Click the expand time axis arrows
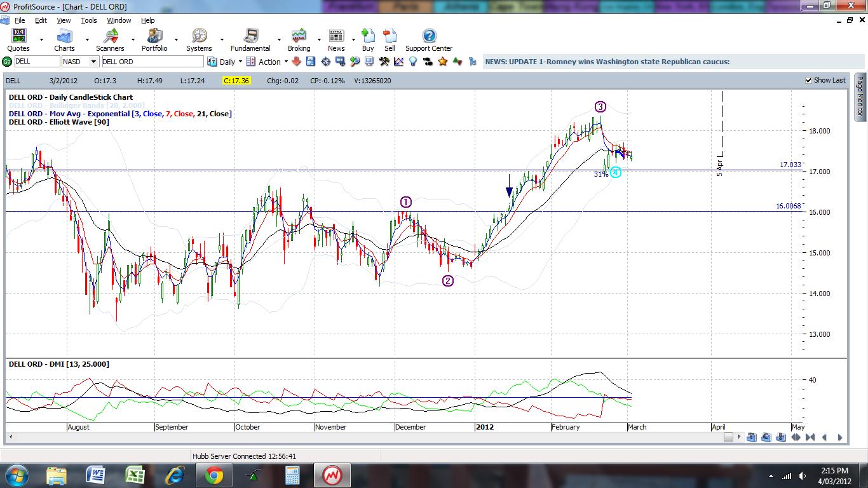The image size is (868, 488). [796, 437]
